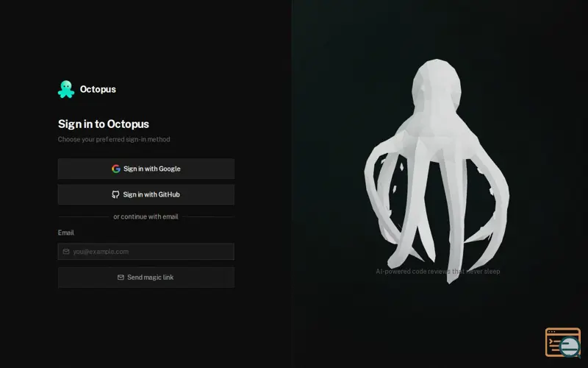Viewport: 588px width, 368px height.
Task: Click the "Sign in to Octopus" heading
Action: click(104, 124)
